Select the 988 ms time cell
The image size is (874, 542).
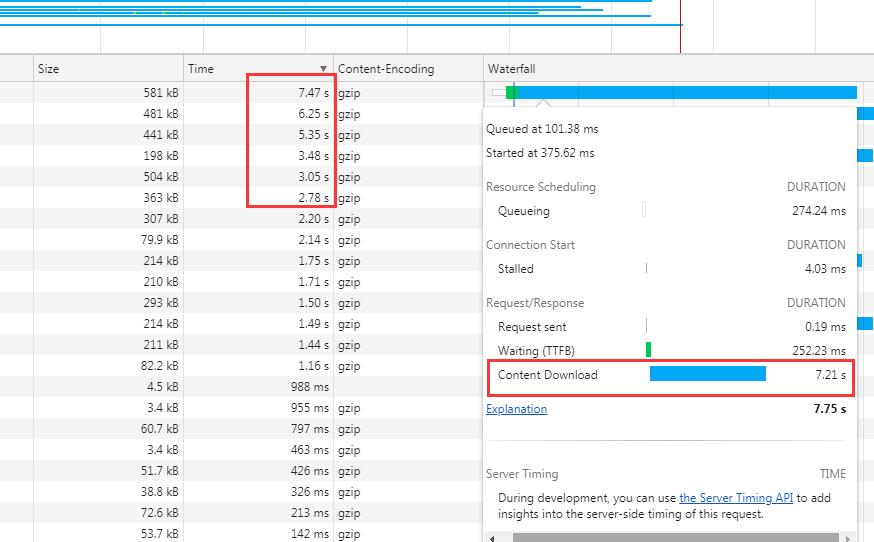click(258, 387)
